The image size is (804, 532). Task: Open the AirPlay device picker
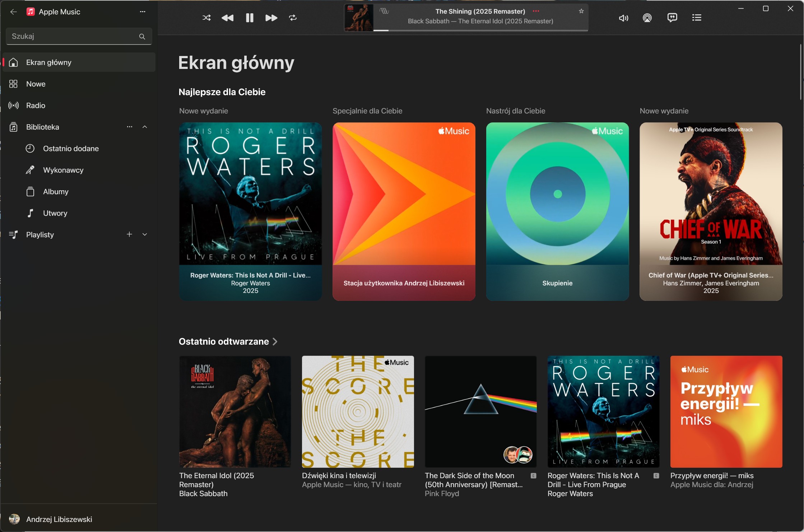point(647,17)
